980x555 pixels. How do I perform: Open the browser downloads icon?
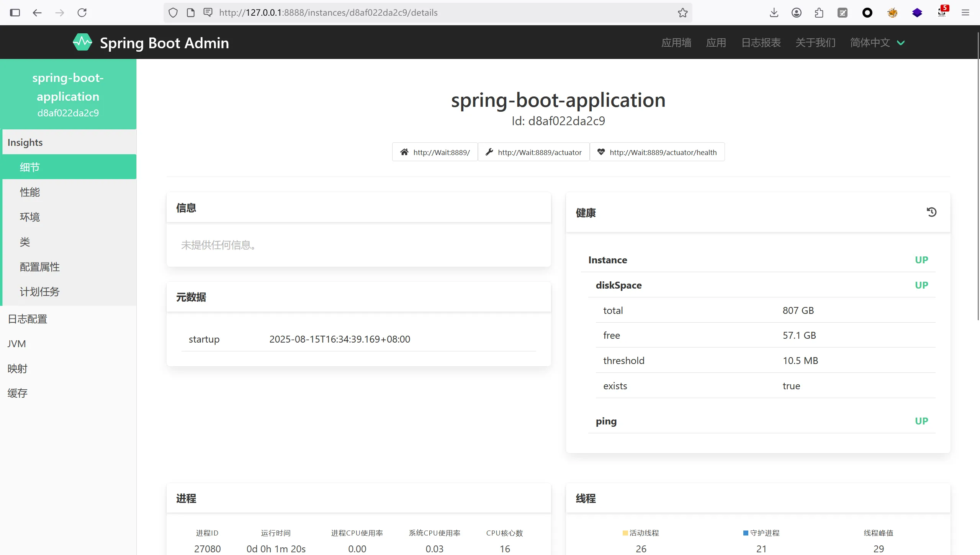tap(774, 13)
